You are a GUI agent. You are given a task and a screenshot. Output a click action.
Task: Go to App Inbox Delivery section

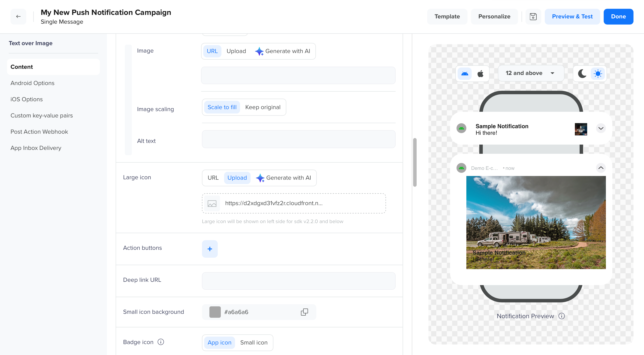[36, 148]
